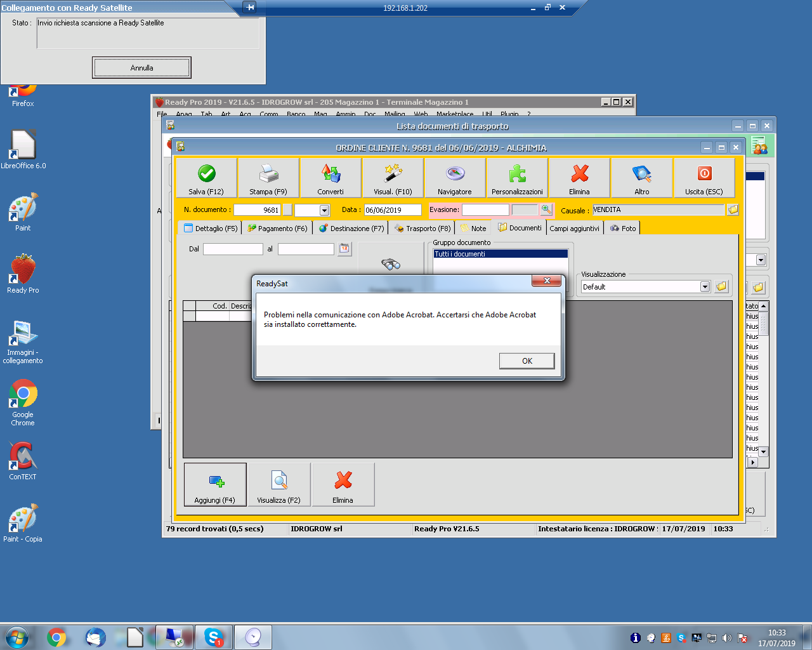
Task: Open the calendar picker next to 'al' field
Action: [344, 249]
